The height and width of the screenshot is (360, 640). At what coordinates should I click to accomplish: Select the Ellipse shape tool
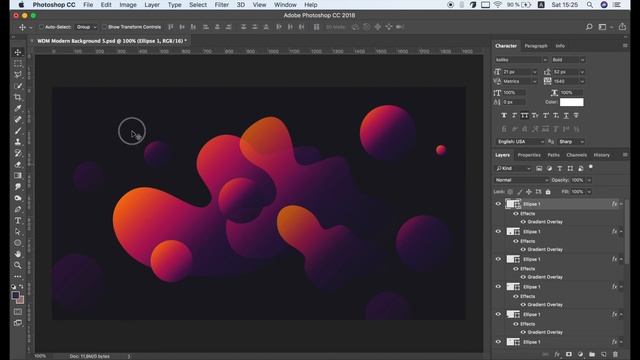[18, 243]
